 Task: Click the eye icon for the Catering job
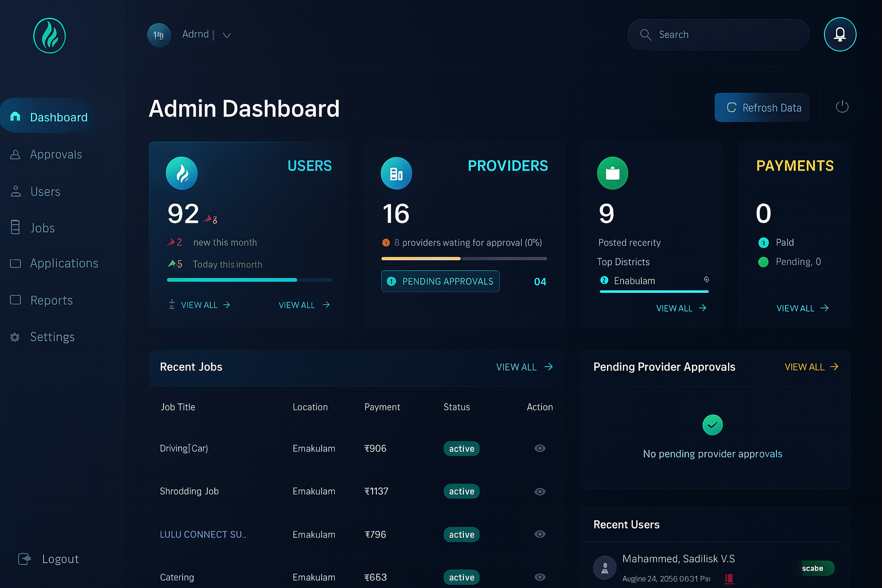(540, 577)
